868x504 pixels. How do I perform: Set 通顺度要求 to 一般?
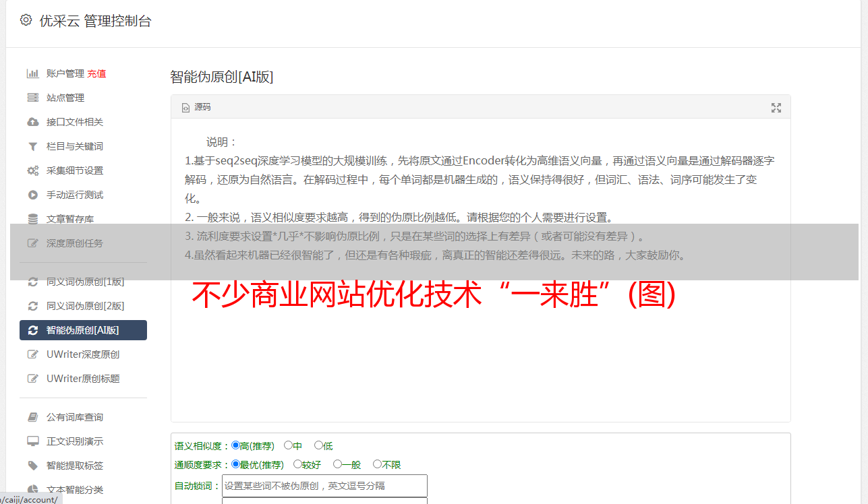tap(337, 464)
